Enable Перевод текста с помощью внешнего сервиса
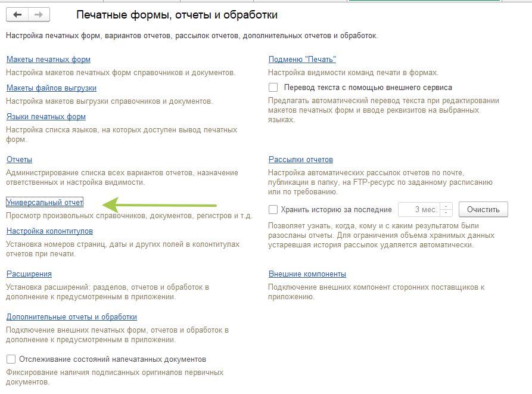 tap(273, 87)
